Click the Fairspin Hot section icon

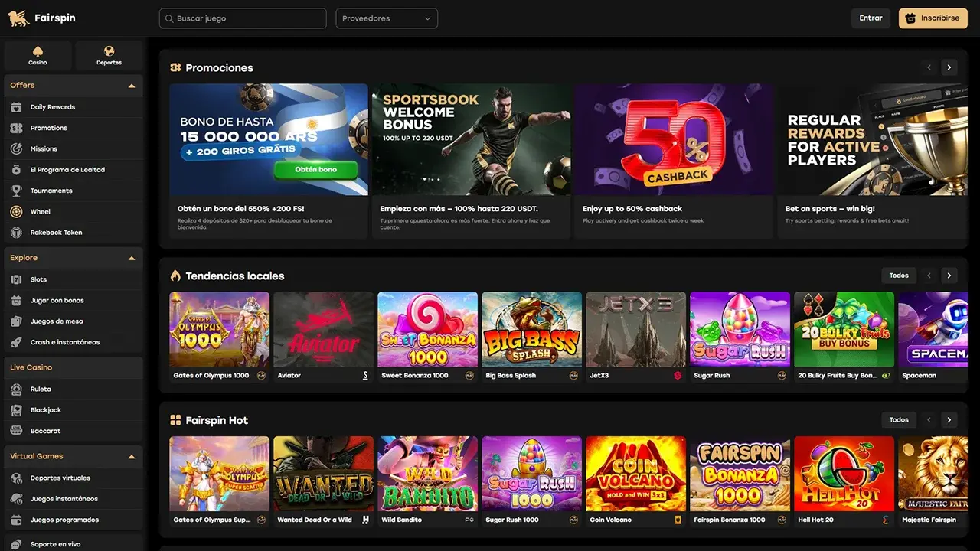click(x=175, y=420)
